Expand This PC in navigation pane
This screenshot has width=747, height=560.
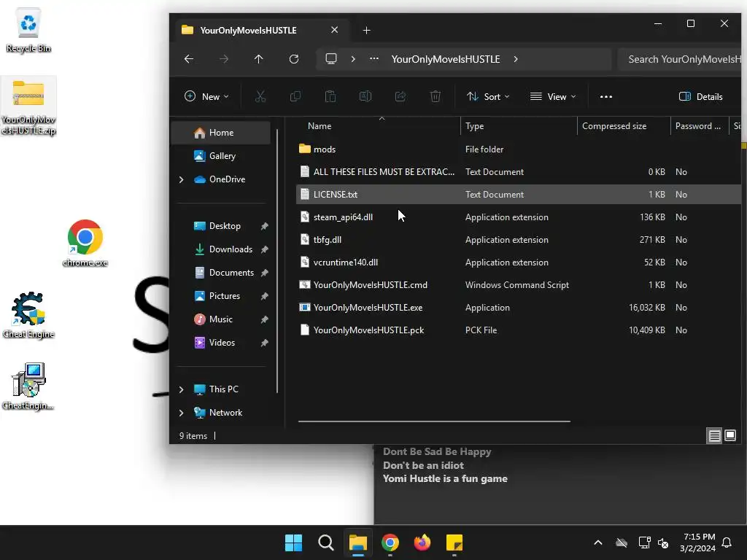point(181,389)
